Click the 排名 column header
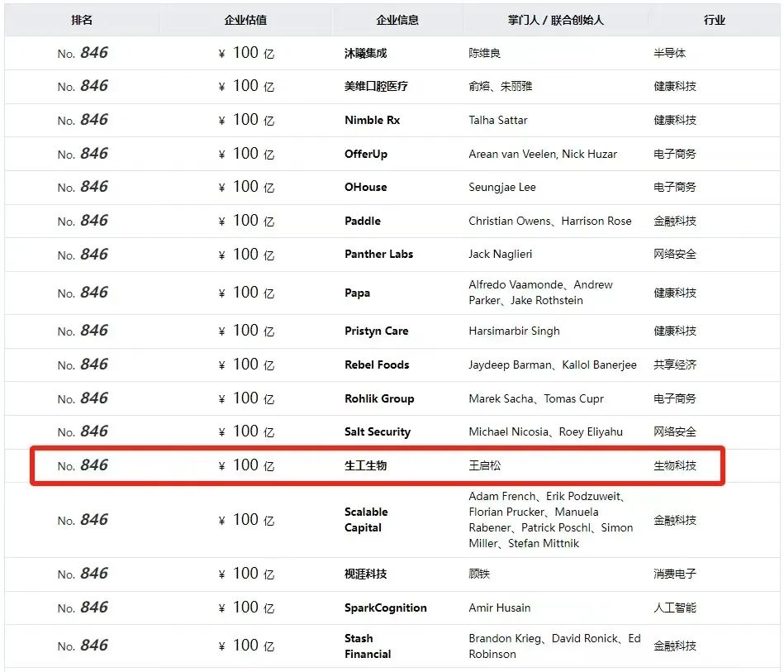 (82, 20)
